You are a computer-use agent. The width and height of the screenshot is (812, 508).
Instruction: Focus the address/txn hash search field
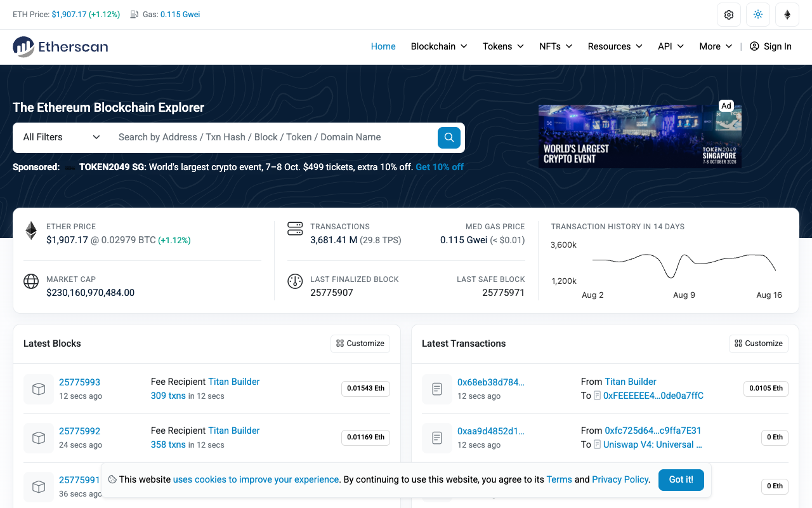(273, 137)
